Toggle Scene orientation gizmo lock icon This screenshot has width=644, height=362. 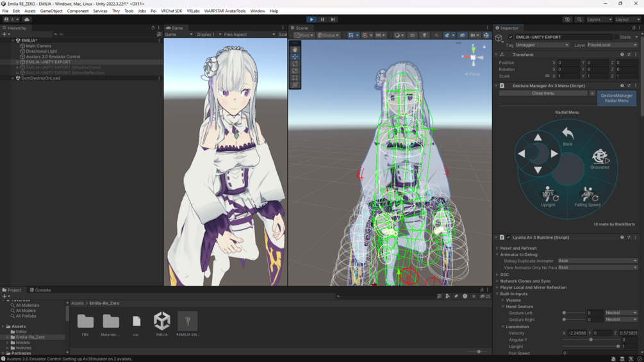point(484,46)
